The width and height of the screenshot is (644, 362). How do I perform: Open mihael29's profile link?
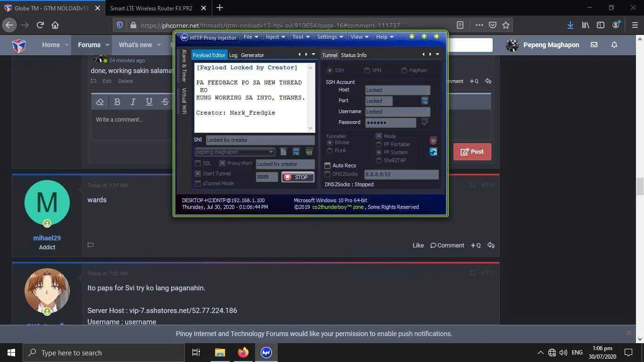pos(47,238)
